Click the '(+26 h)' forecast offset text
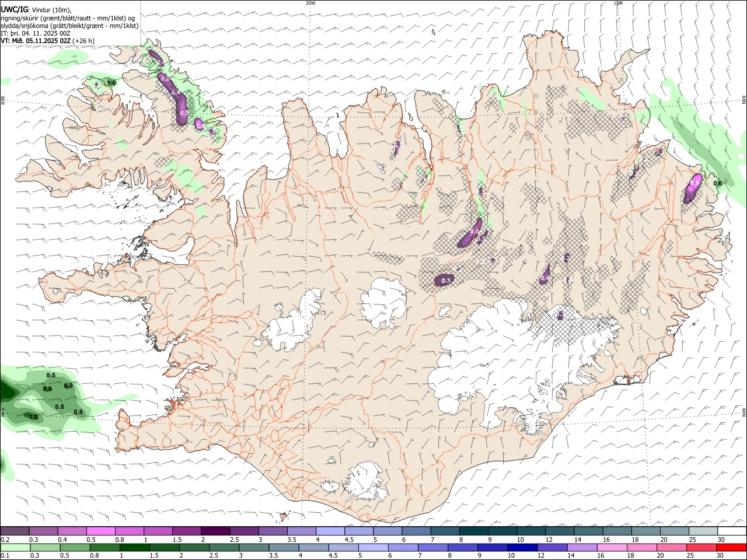 point(83,41)
